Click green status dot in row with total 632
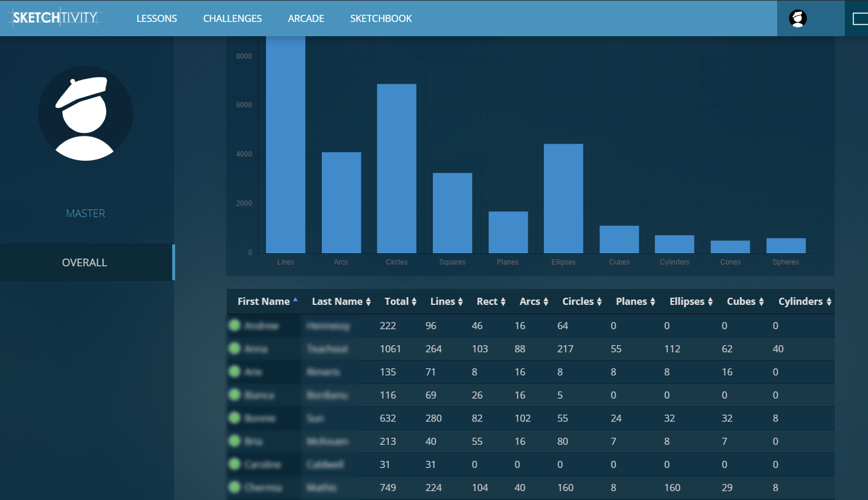This screenshot has width=868, height=500. [x=235, y=418]
